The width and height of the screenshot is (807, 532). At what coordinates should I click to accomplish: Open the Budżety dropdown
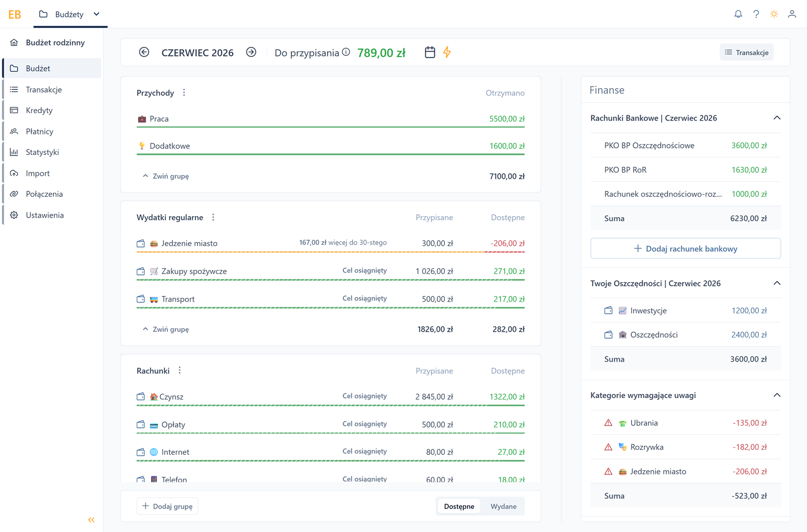(70, 14)
